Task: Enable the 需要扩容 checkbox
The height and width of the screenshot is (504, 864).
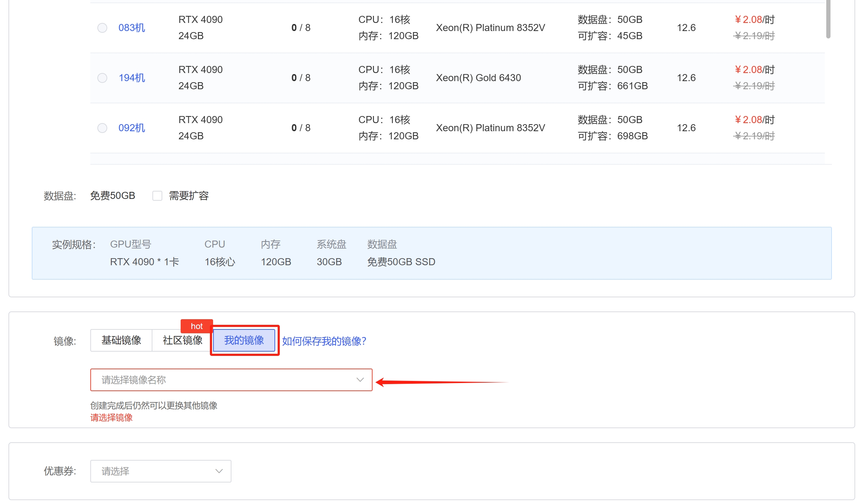Action: pyautogui.click(x=157, y=196)
